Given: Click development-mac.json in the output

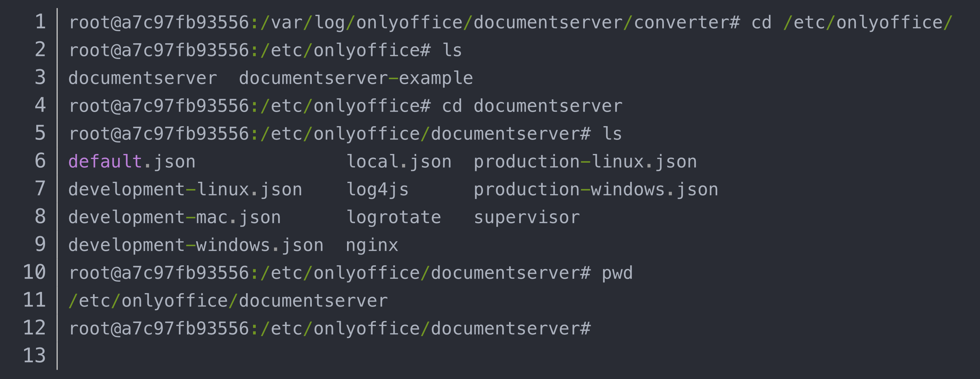Looking at the screenshot, I should tap(174, 217).
